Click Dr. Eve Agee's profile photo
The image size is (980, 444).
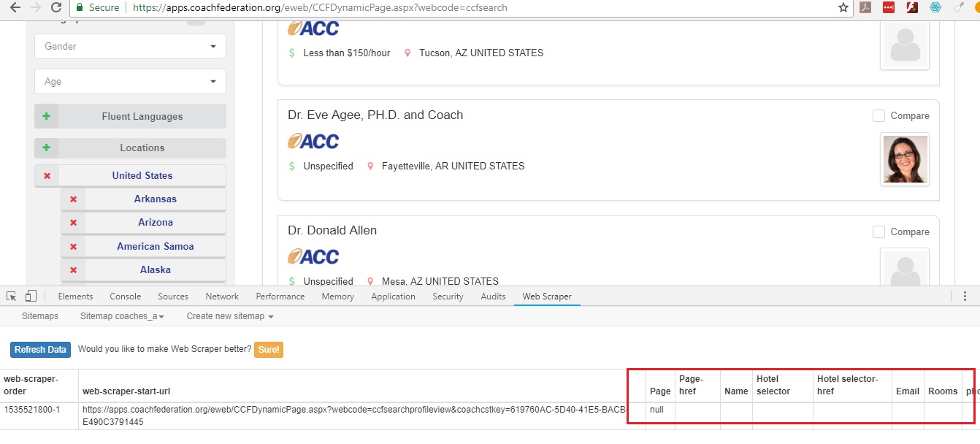(905, 159)
